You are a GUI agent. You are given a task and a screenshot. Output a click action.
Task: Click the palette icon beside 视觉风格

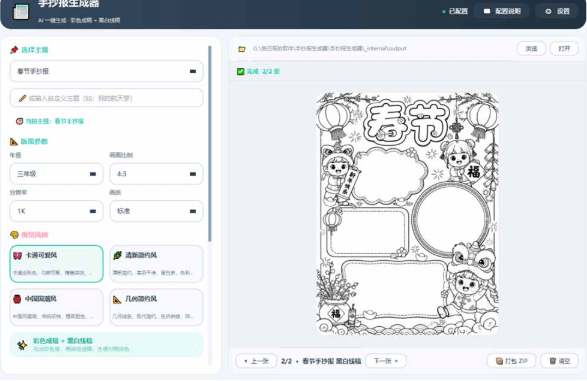point(14,235)
